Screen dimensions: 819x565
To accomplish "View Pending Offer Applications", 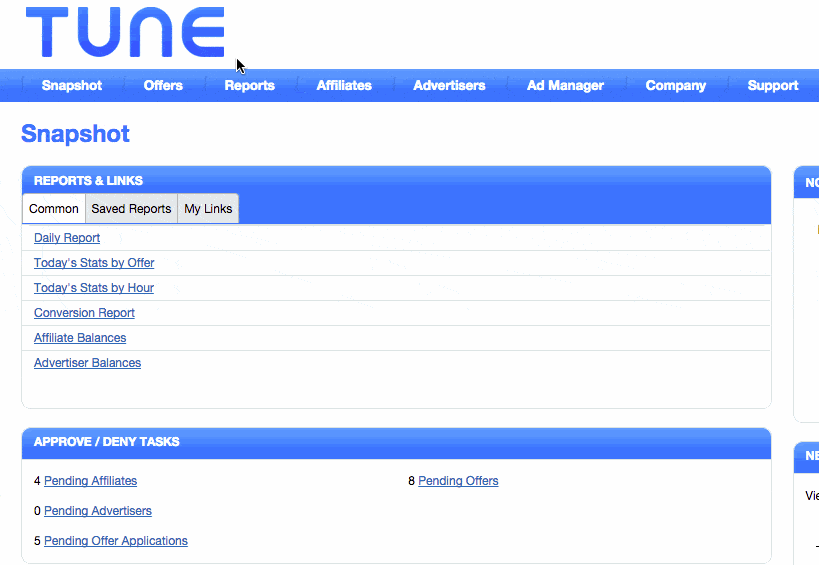I will point(115,541).
